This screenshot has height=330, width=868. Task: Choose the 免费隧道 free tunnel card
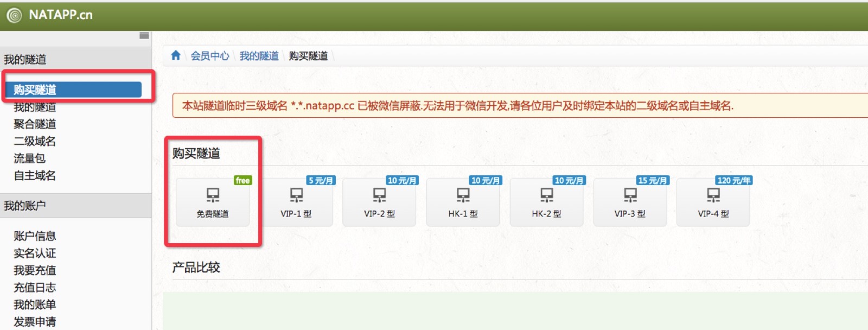coord(213,202)
